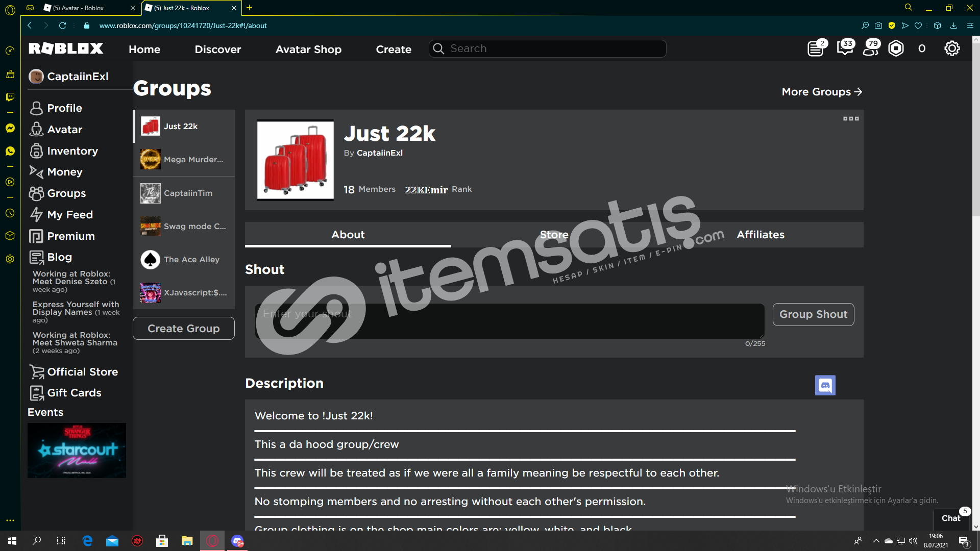This screenshot has height=551, width=980.
Task: Open CaptaiinExl group owner link
Action: point(380,153)
